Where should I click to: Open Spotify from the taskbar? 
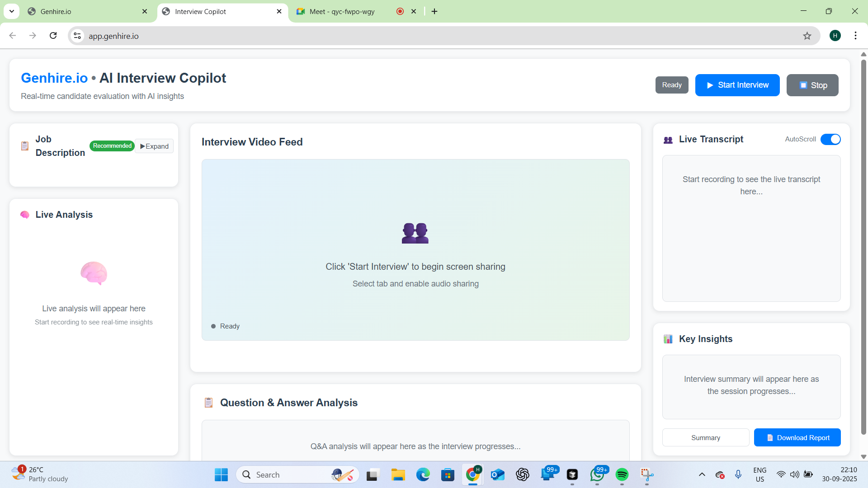(623, 474)
